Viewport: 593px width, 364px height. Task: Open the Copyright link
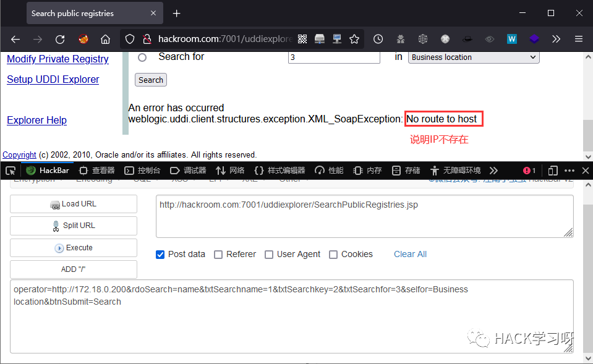click(19, 155)
